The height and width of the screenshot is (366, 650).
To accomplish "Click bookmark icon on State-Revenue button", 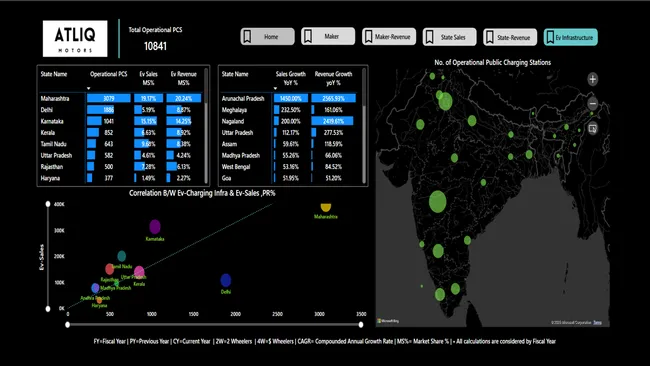I will pyautogui.click(x=490, y=37).
